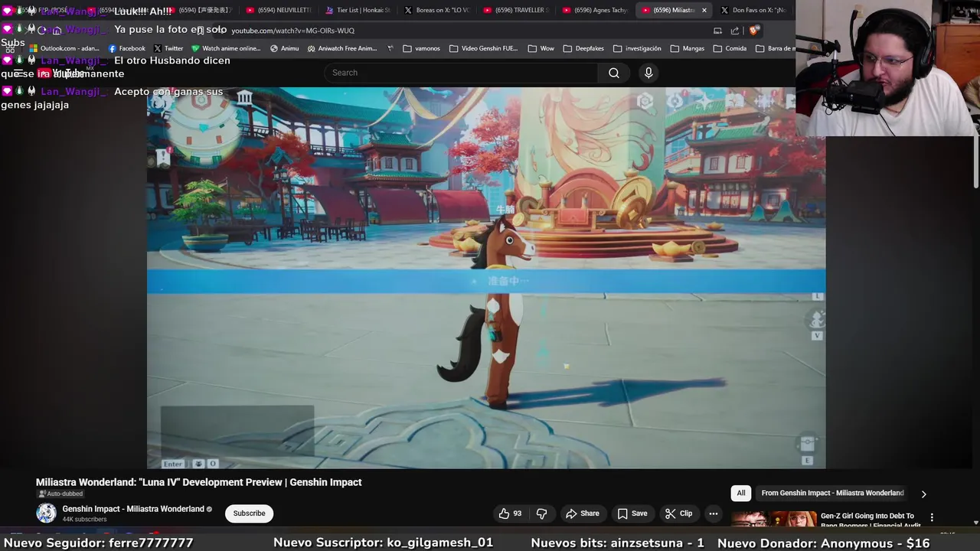Click the Miliastra Wonderland video player

[x=486, y=277]
